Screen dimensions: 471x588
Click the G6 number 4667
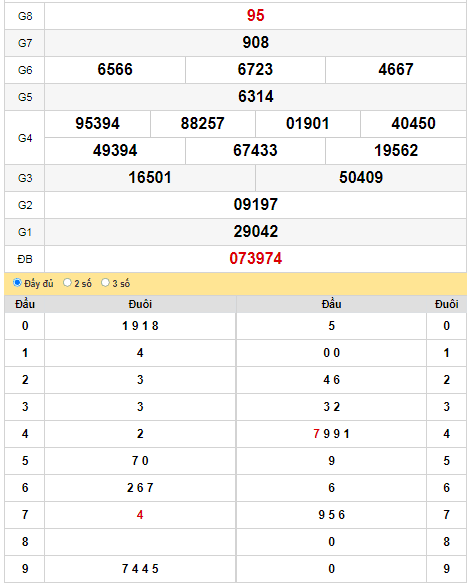coord(396,70)
